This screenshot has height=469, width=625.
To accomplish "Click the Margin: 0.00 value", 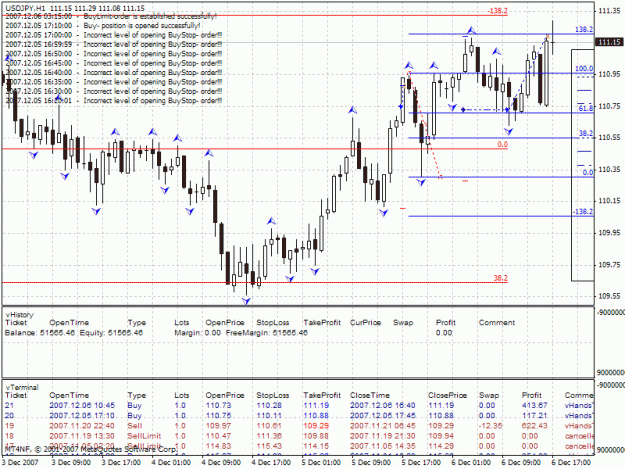I will (197, 333).
